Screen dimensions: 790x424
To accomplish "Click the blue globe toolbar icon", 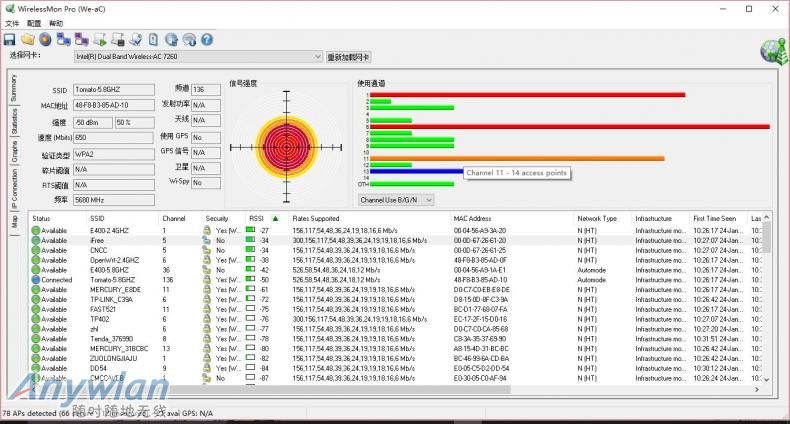I will [x=171, y=40].
